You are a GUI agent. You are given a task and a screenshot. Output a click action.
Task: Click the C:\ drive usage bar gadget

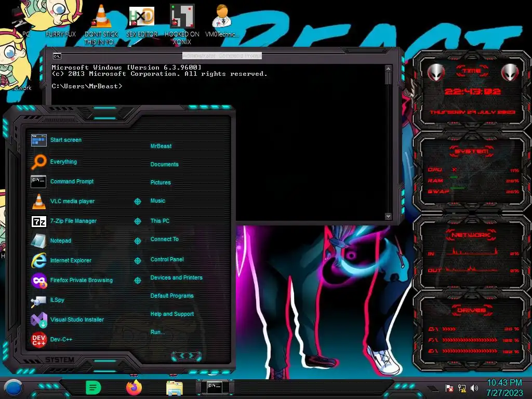click(x=474, y=329)
